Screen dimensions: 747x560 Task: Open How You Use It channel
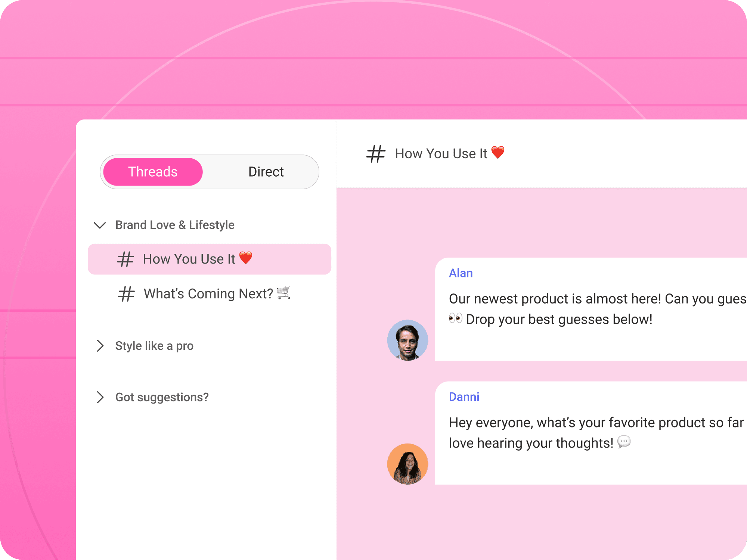click(x=189, y=259)
